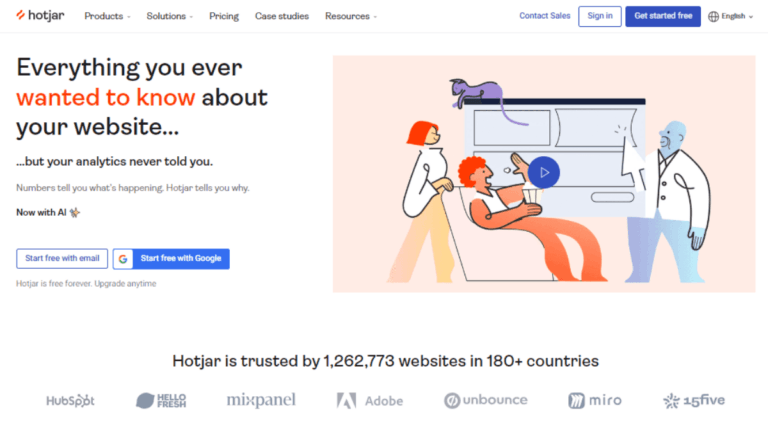Click '...but your analytics never told you.'

[x=115, y=162]
